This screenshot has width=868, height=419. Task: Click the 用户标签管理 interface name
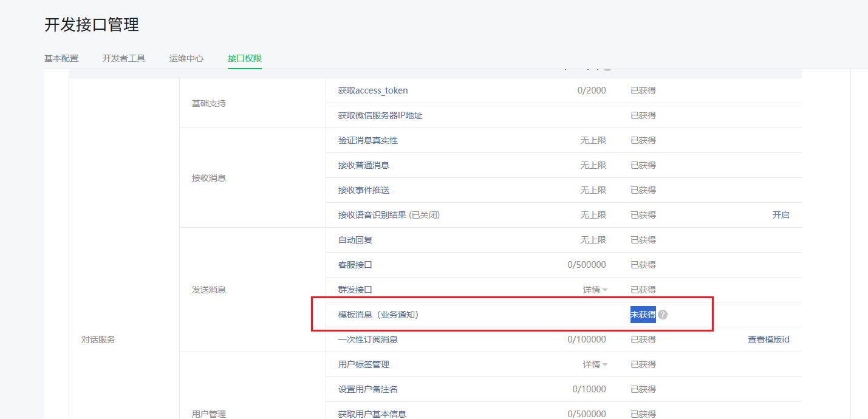364,364
